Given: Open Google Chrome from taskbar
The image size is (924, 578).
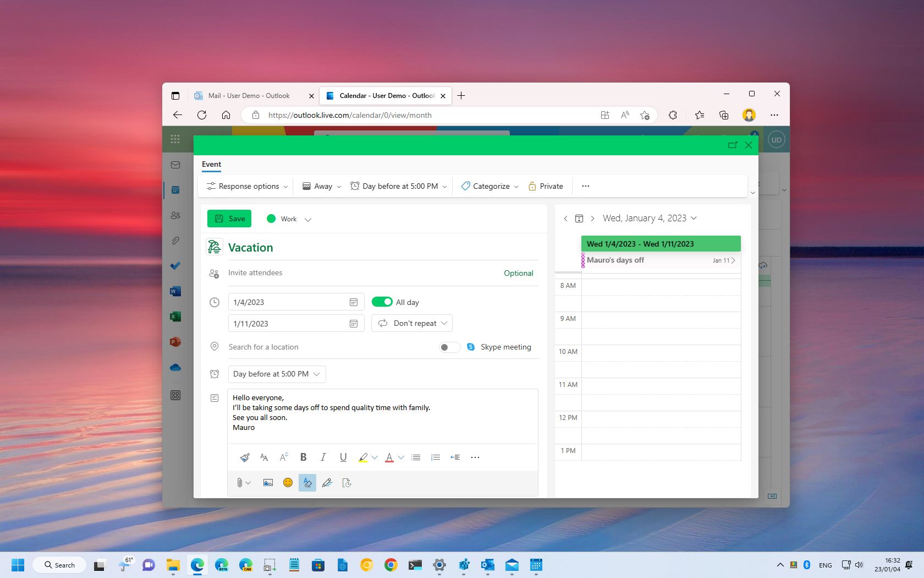Looking at the screenshot, I should click(x=391, y=565).
